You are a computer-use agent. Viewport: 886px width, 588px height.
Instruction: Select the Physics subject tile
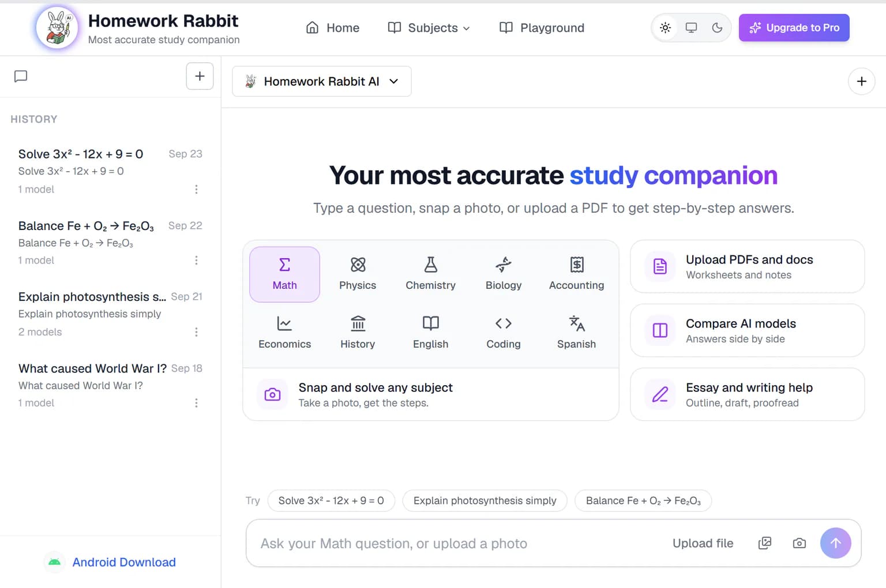(x=358, y=274)
